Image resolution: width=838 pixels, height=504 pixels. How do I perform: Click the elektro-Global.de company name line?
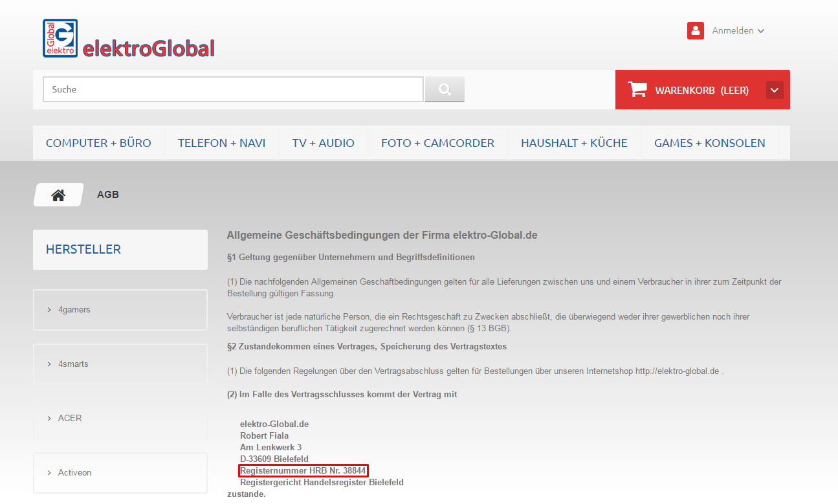[x=274, y=424]
